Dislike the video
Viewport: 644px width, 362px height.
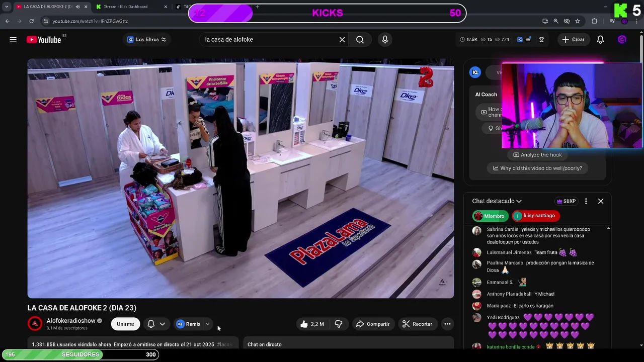pos(339,324)
